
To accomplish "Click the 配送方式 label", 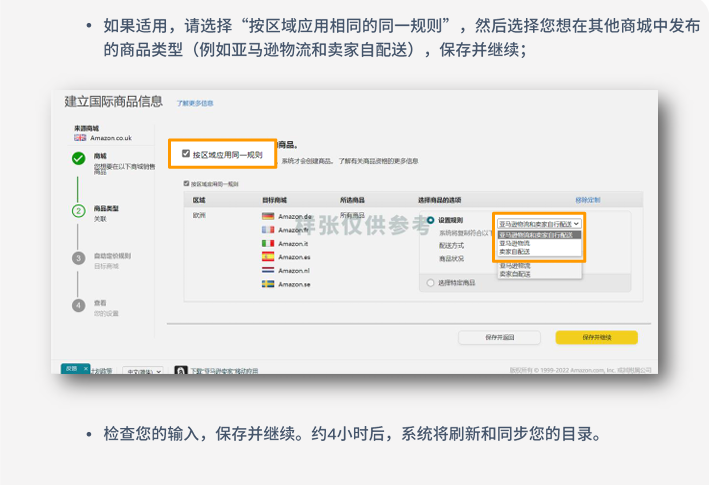I will tap(451, 245).
